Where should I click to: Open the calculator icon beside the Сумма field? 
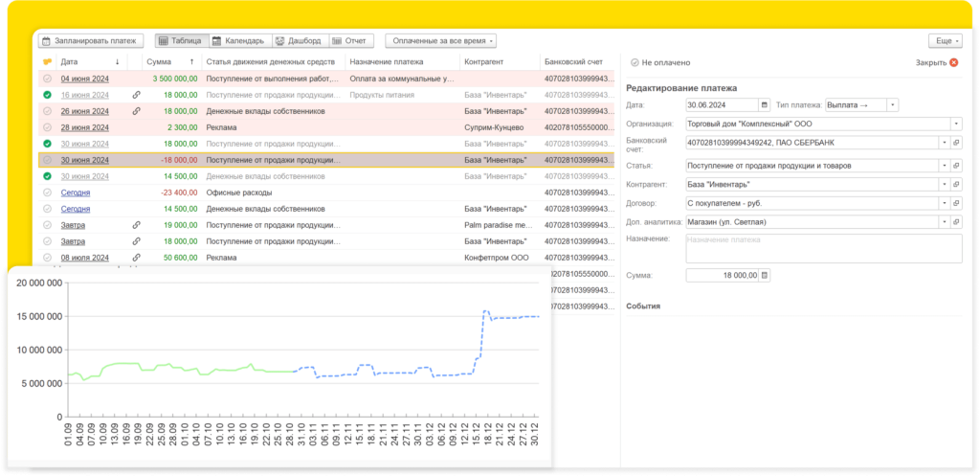coord(765,275)
